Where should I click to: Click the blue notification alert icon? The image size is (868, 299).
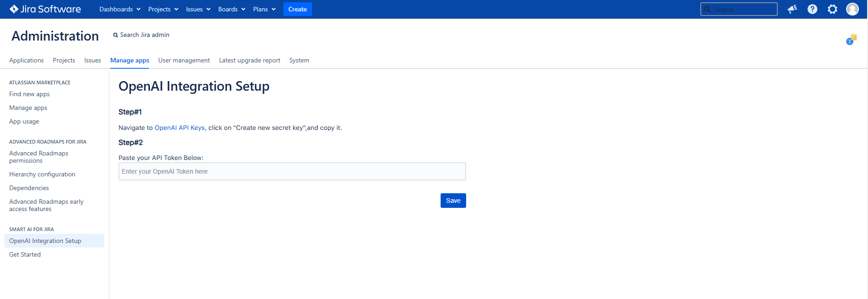pyautogui.click(x=850, y=41)
